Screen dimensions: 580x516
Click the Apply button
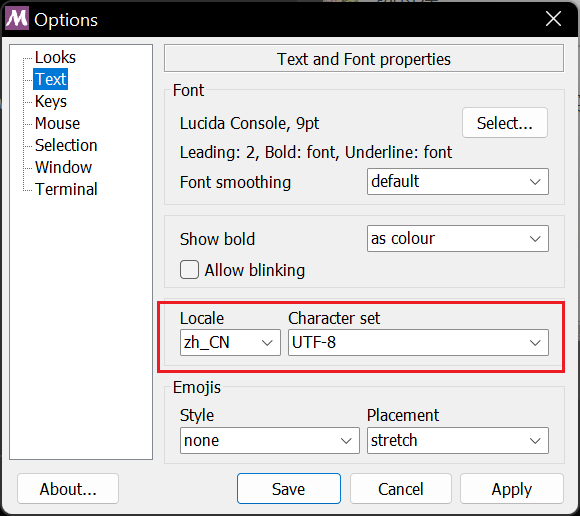(512, 489)
